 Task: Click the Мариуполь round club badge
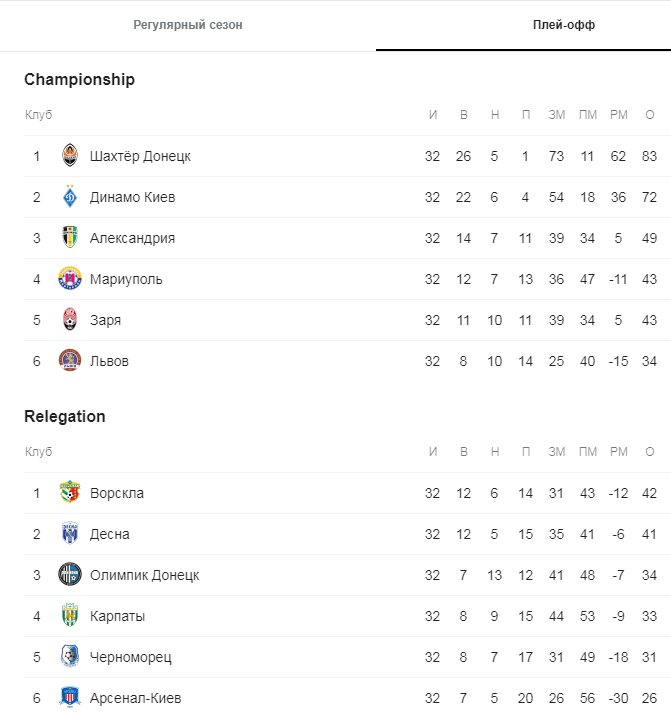click(x=70, y=278)
